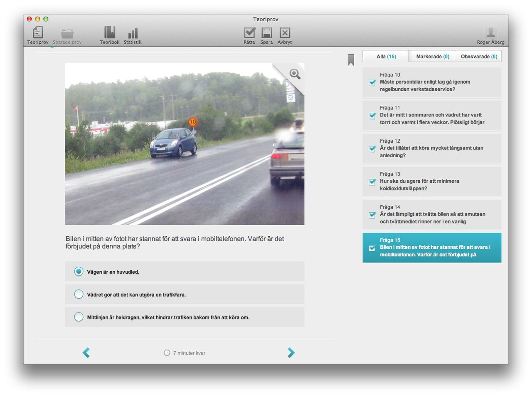Open the Statistik bar chart icon
The height and width of the screenshot is (397, 532).
[133, 33]
